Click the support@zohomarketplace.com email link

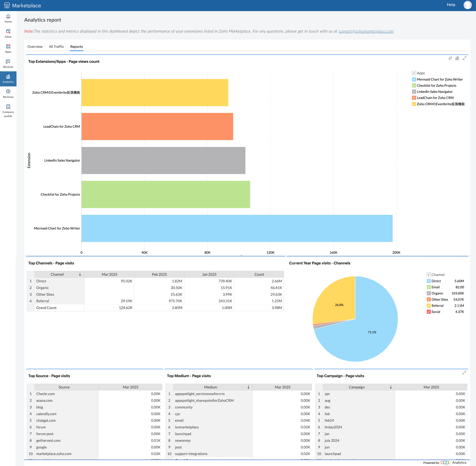click(366, 31)
